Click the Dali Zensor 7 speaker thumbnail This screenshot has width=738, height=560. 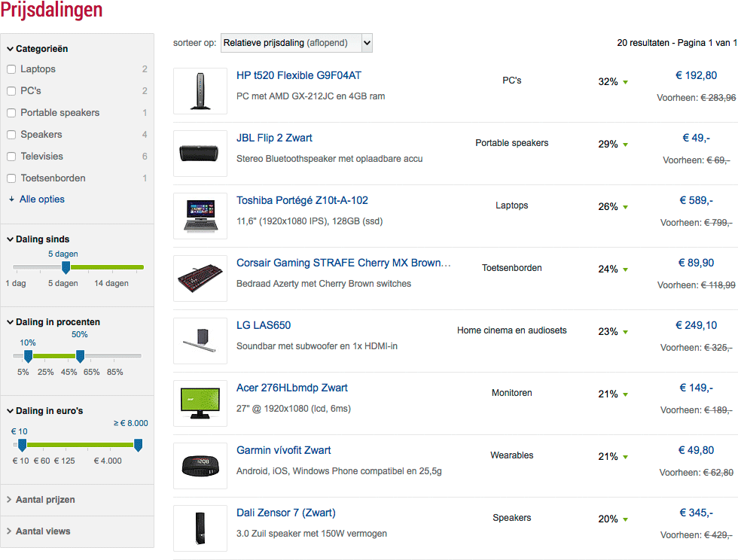(x=200, y=528)
